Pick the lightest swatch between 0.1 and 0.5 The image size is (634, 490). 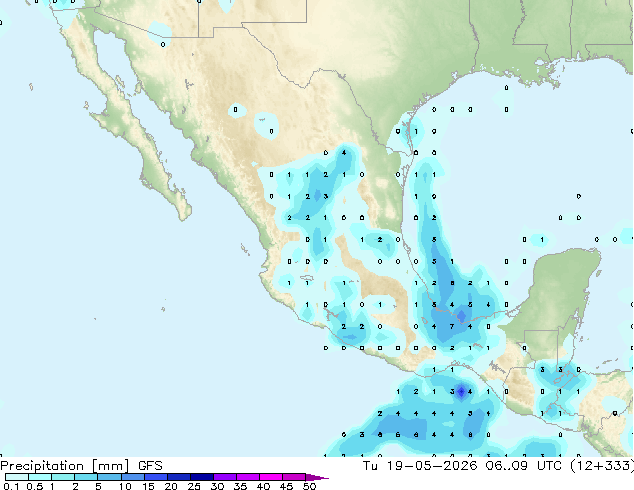[17, 477]
